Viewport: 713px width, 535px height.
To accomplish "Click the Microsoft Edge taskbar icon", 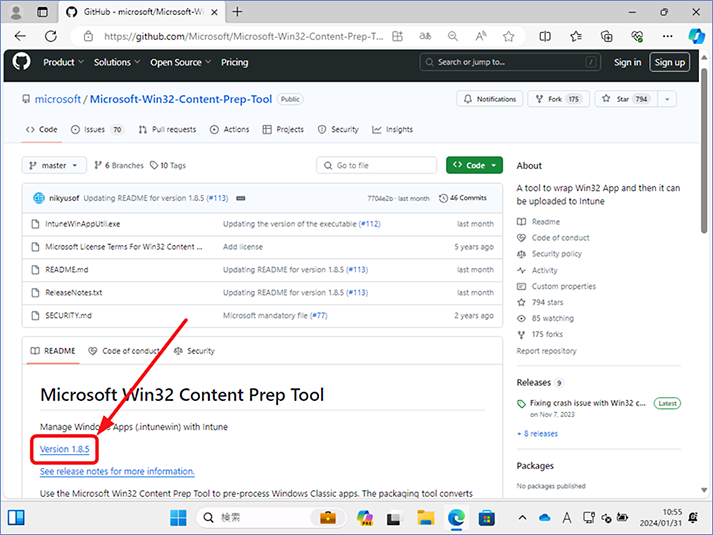I will coord(456,517).
